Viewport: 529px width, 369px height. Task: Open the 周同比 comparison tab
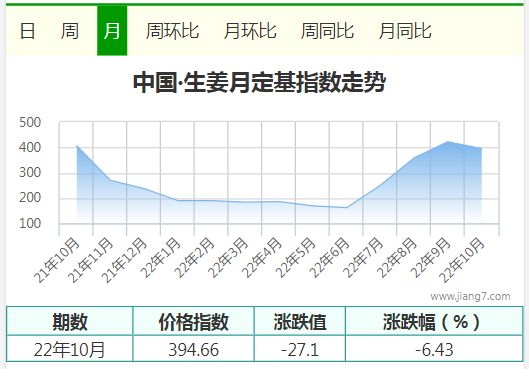(x=327, y=31)
